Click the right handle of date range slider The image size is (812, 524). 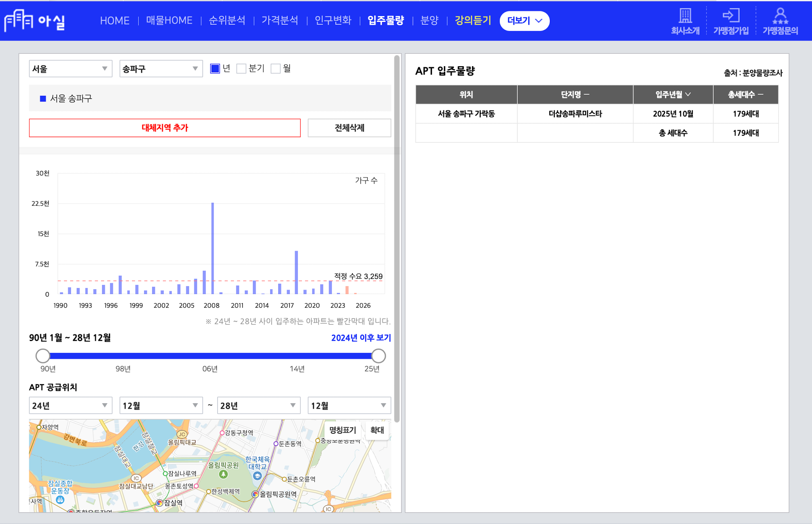pyautogui.click(x=378, y=355)
